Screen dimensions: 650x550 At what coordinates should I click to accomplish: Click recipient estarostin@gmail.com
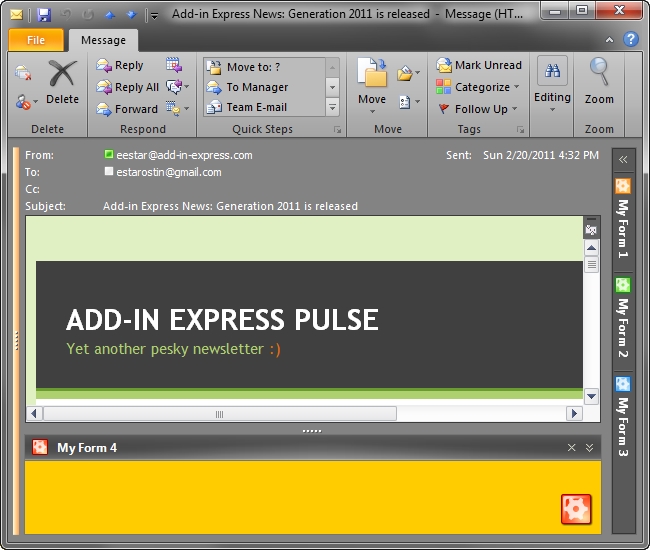[169, 172]
